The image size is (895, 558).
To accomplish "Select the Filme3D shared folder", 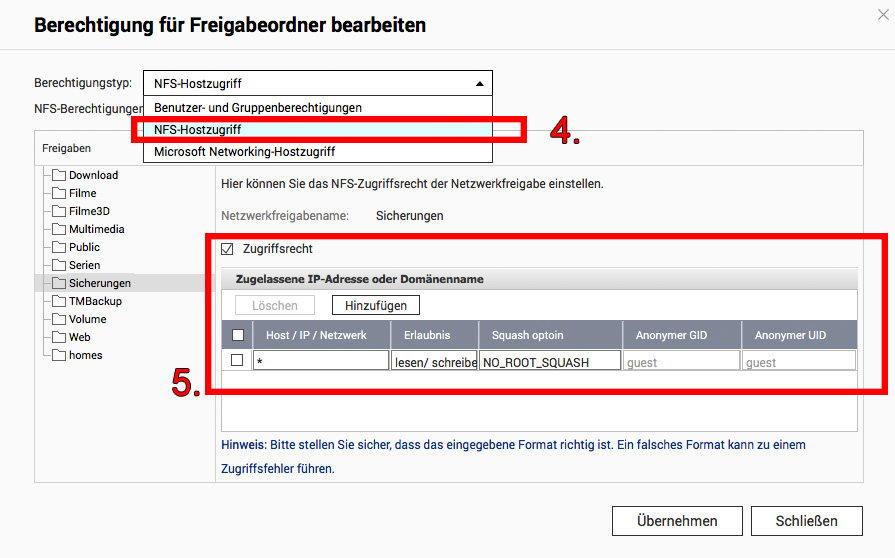I will 80,211.
